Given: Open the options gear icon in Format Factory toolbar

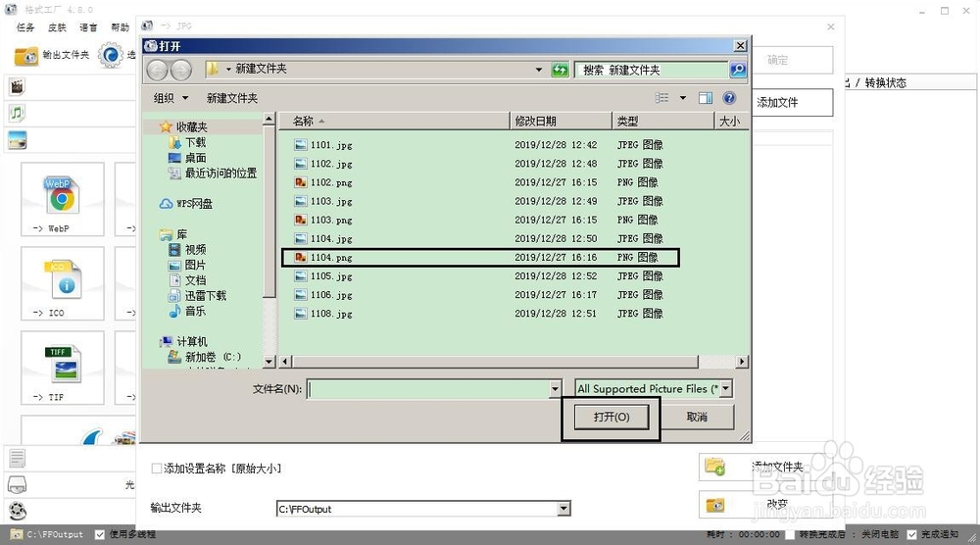Looking at the screenshot, I should pos(111,56).
